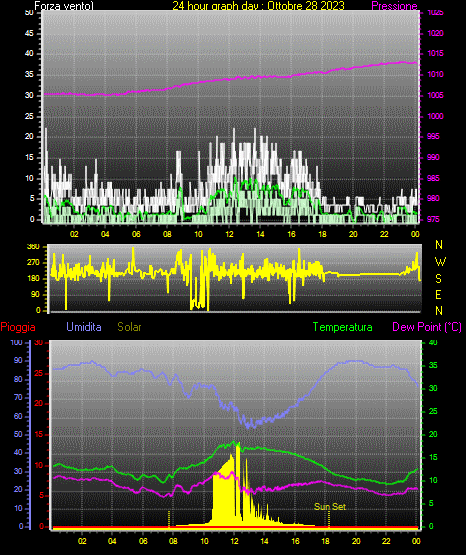Click the '1015' value on the pressure axis

pos(435,53)
